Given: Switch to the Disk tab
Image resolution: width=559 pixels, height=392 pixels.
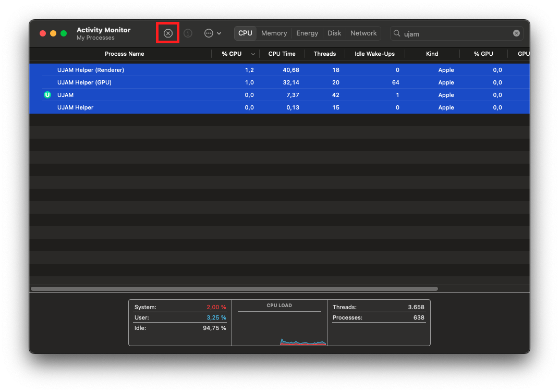Looking at the screenshot, I should [x=334, y=33].
